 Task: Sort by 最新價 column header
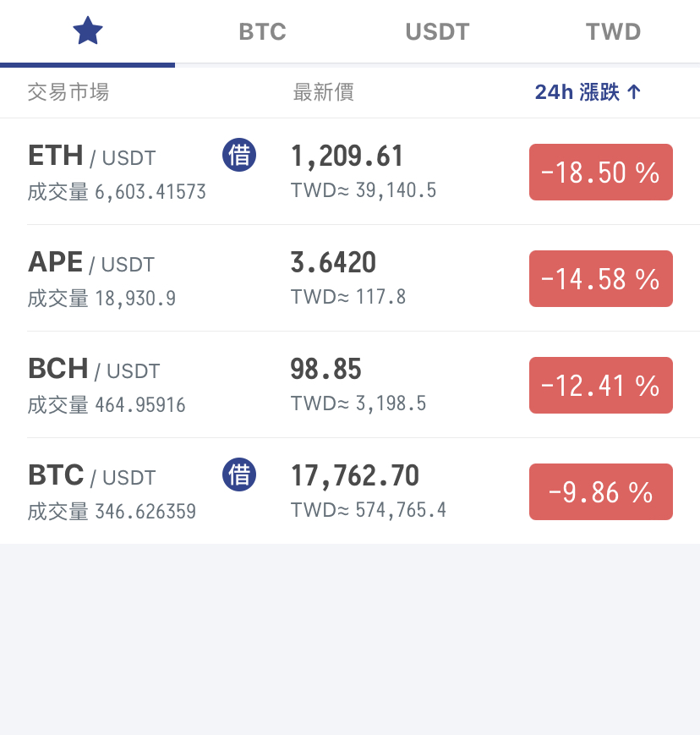[x=323, y=92]
